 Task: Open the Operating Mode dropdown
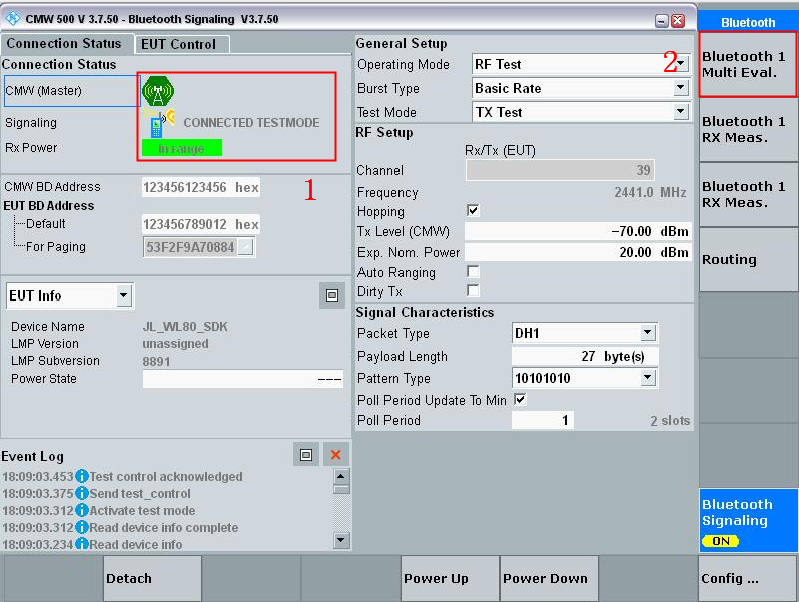coord(681,64)
